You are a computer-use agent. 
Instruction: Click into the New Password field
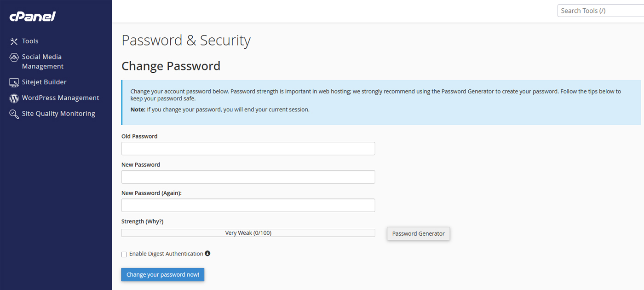[248, 177]
